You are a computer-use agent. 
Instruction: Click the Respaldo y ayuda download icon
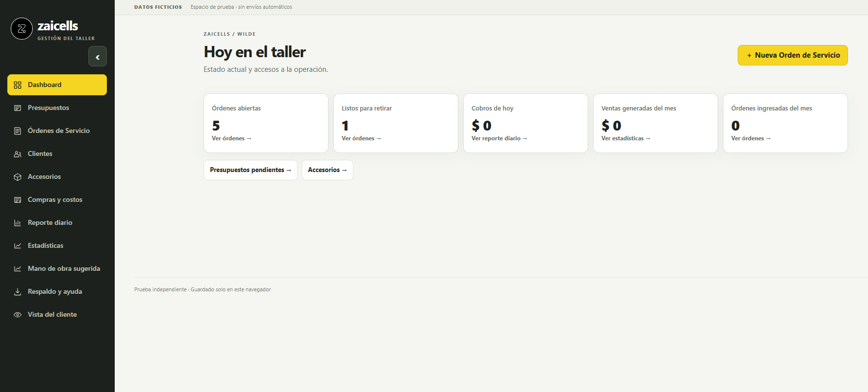pos(18,292)
